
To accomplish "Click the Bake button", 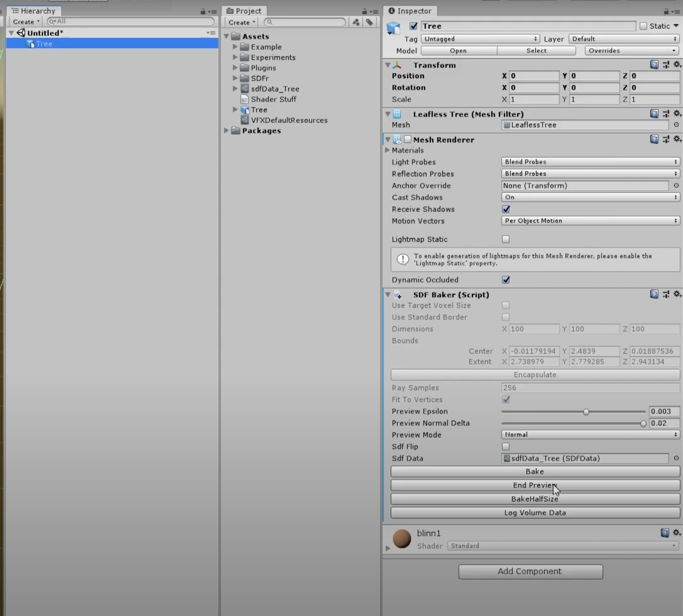I will click(535, 471).
